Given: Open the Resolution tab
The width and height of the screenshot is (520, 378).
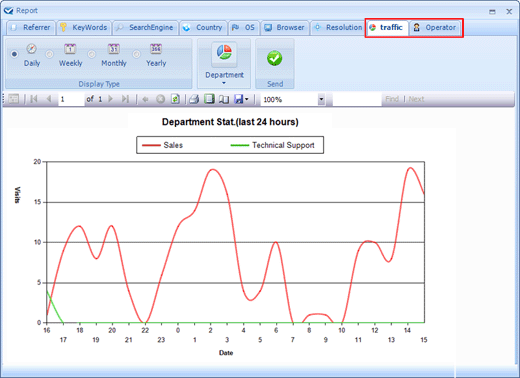Looking at the screenshot, I should [338, 28].
